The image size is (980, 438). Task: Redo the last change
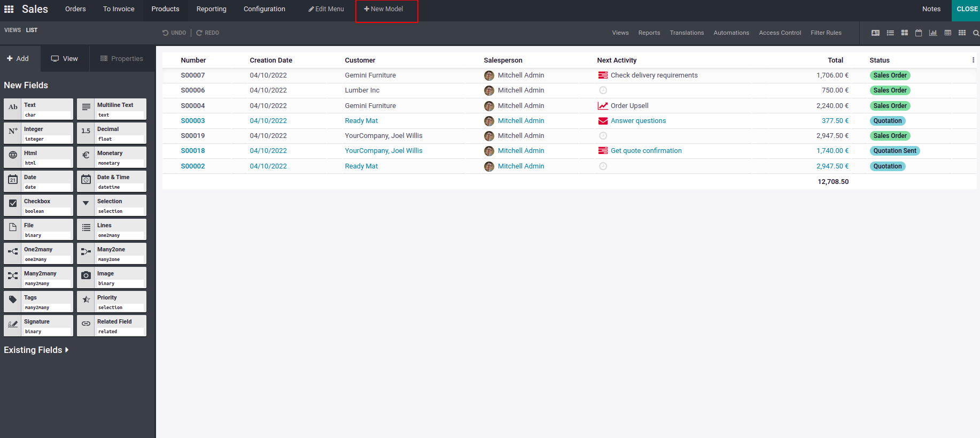click(x=208, y=33)
